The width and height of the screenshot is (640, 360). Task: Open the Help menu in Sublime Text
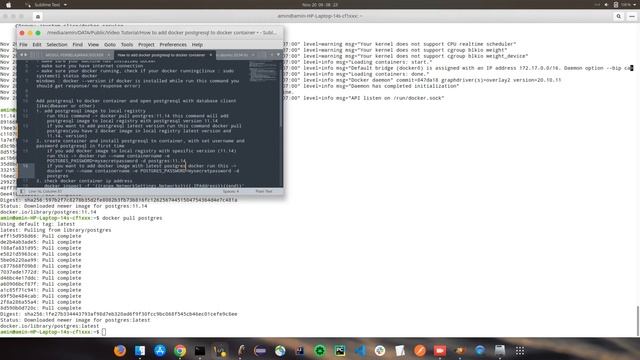(197, 44)
